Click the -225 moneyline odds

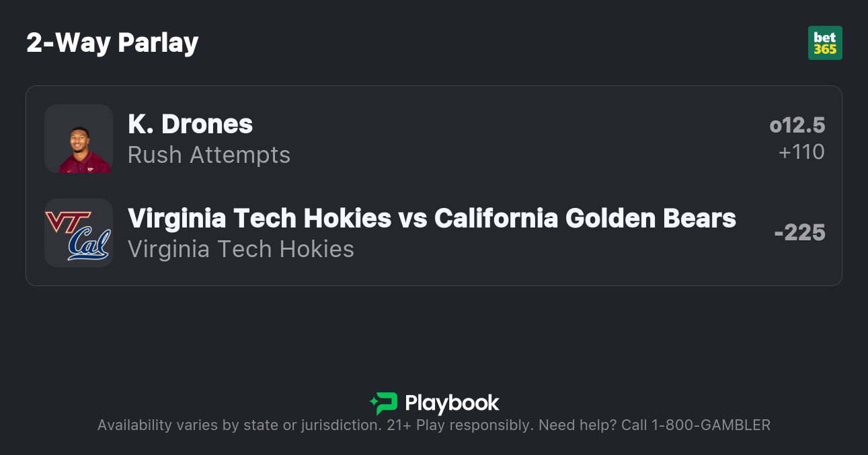pos(799,233)
